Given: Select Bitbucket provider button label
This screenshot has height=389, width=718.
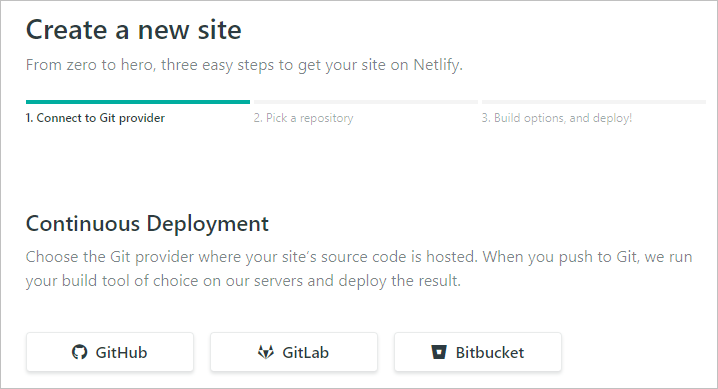Looking at the screenshot, I should tap(490, 352).
